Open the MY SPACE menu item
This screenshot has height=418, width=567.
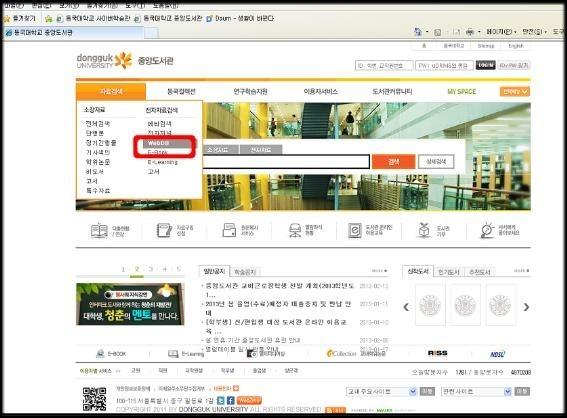462,91
